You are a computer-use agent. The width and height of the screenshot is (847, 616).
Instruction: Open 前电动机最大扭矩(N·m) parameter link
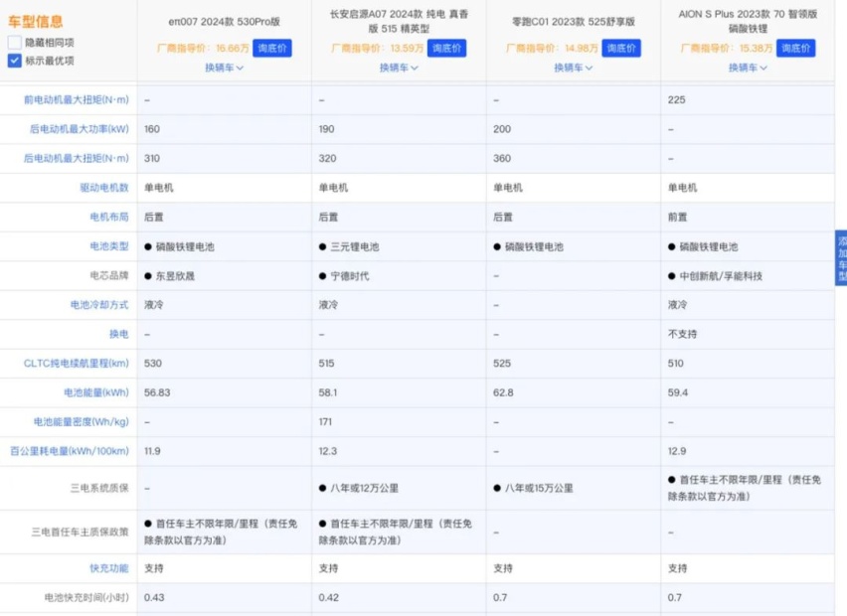tap(77, 100)
